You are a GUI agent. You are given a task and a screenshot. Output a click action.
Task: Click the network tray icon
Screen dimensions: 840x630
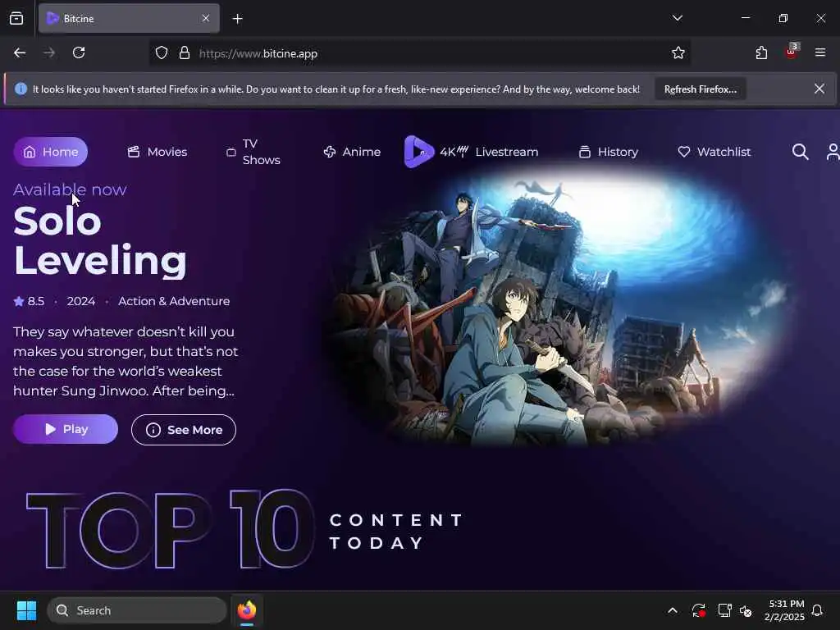tap(725, 610)
